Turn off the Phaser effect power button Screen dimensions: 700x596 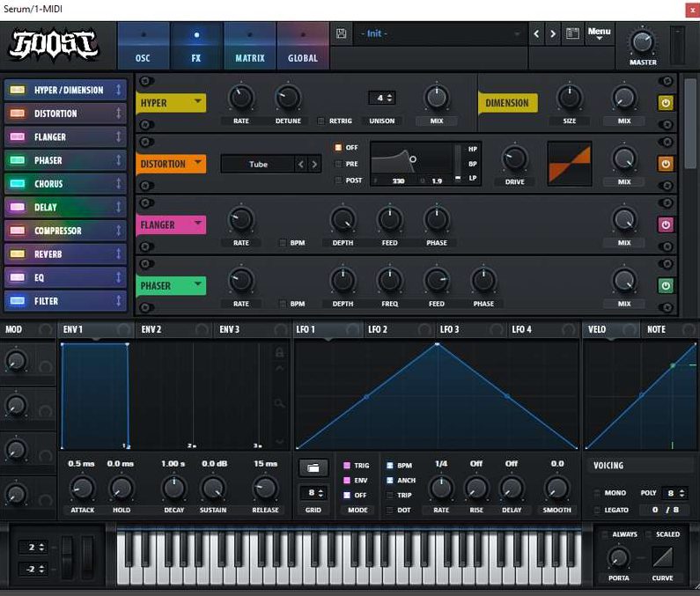(x=665, y=286)
